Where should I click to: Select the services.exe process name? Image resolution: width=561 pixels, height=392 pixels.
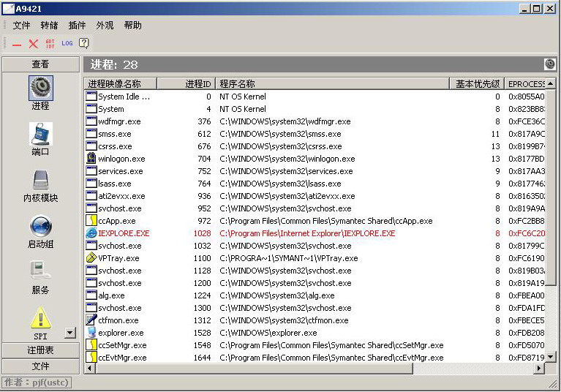[x=121, y=171]
